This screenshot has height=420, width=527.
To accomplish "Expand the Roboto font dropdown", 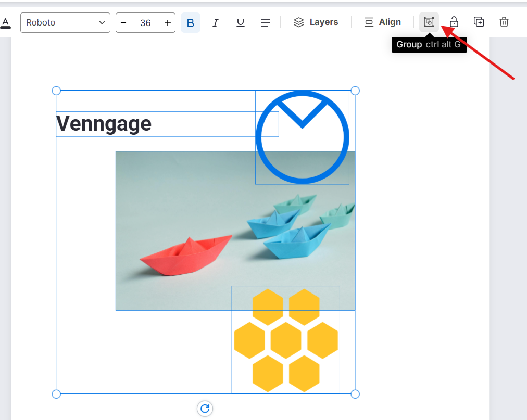I will click(x=65, y=23).
